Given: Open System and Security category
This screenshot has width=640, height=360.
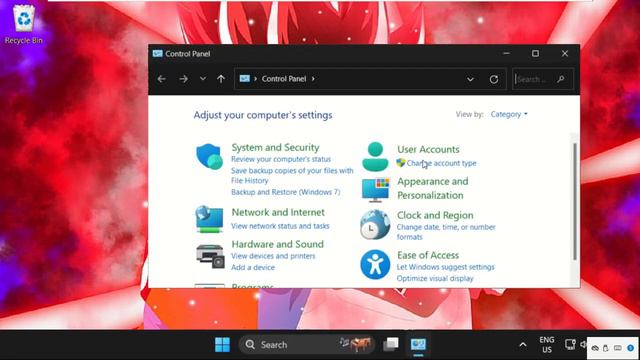Looking at the screenshot, I should pos(276,147).
